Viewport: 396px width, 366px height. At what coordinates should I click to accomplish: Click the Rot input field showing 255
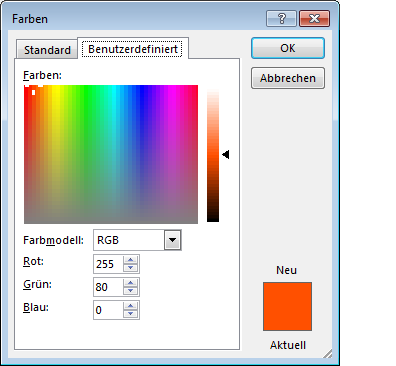(109, 264)
